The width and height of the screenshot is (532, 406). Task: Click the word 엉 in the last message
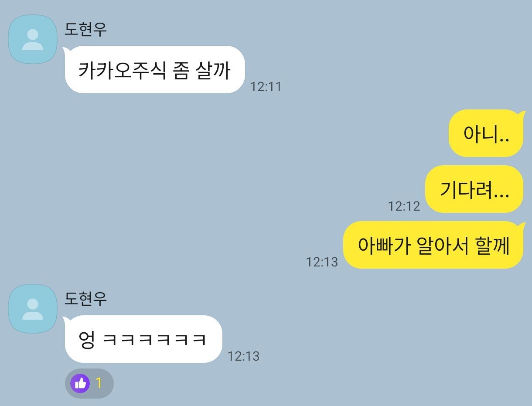click(87, 340)
